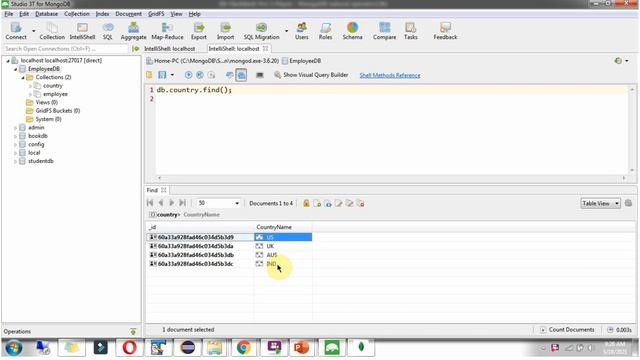This screenshot has width=640, height=360.
Task: Click the next page arrow in results
Action: click(171, 203)
